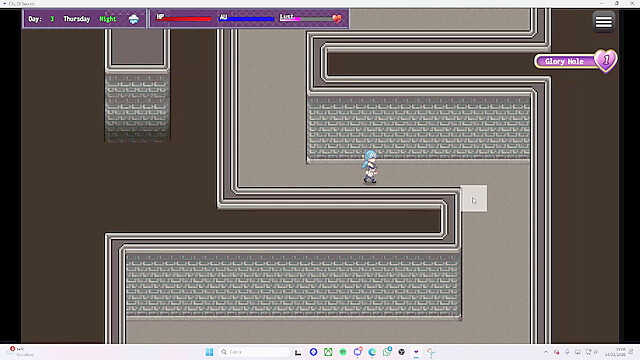The width and height of the screenshot is (640, 360).
Task: Click the blue-haired character sprite
Action: point(370,167)
